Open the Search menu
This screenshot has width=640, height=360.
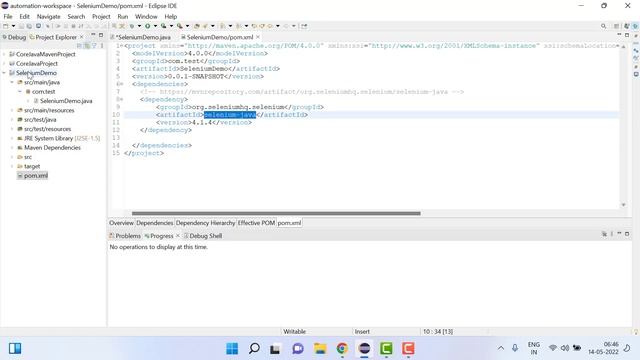[76, 17]
